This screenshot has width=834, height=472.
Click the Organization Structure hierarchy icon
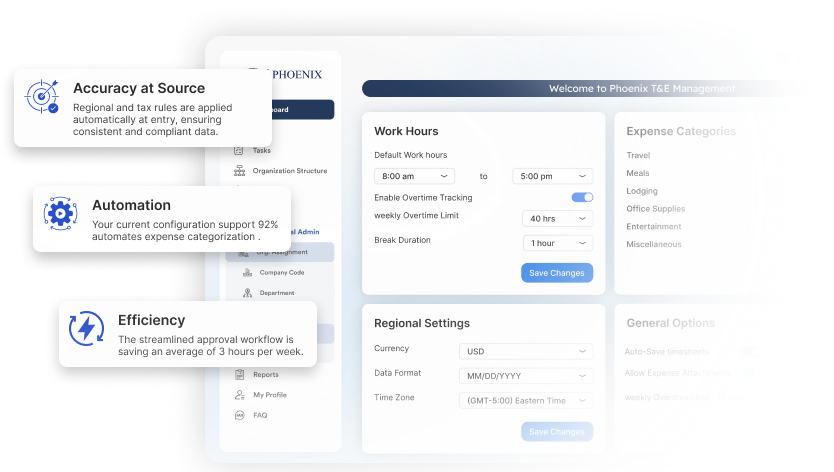[239, 171]
